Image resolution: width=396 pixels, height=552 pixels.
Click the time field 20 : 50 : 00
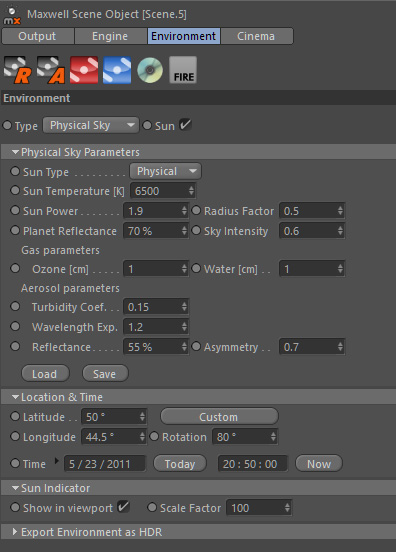253,464
